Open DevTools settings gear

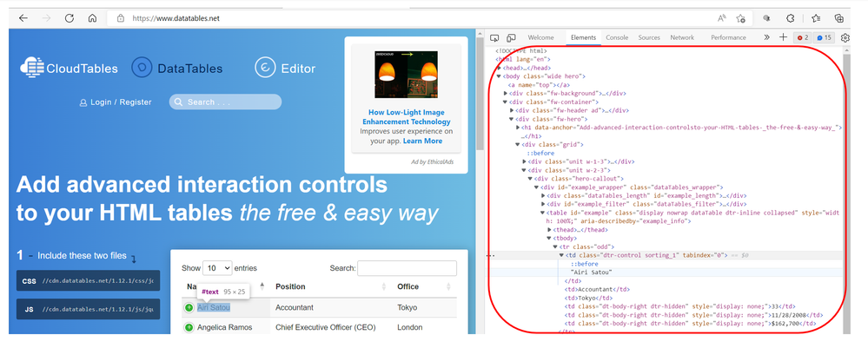point(845,37)
